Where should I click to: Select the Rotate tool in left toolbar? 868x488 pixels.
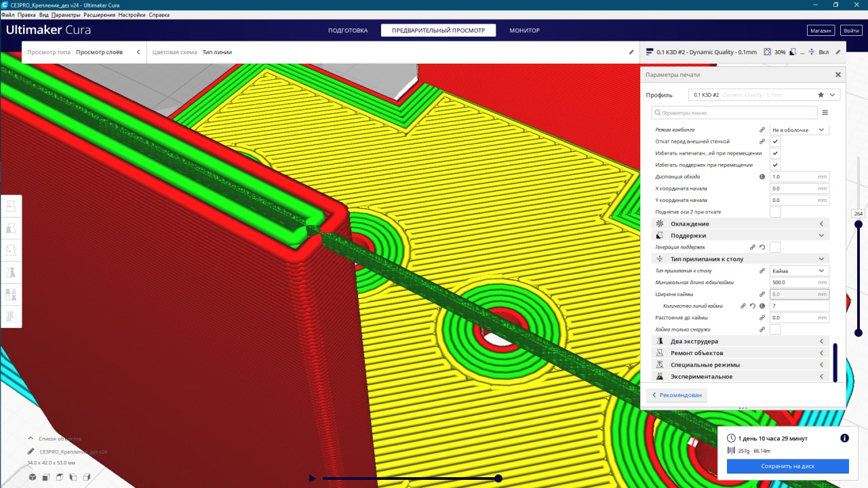11,250
